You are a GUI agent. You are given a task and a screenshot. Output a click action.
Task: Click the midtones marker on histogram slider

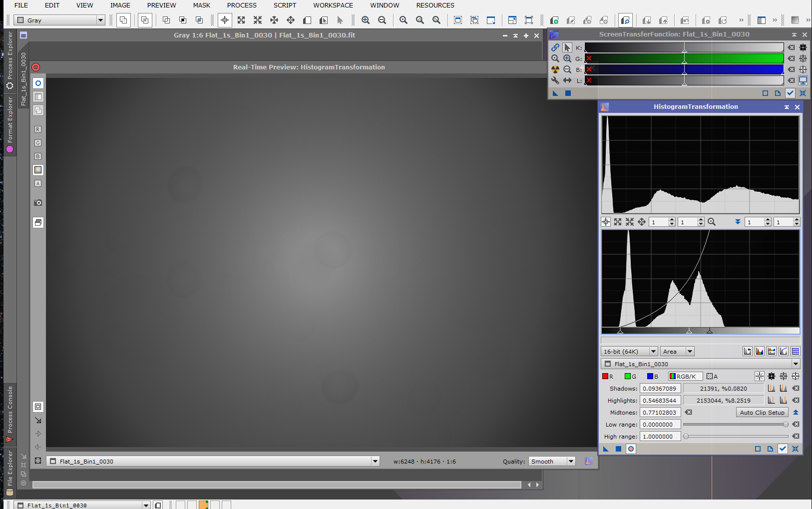(689, 331)
